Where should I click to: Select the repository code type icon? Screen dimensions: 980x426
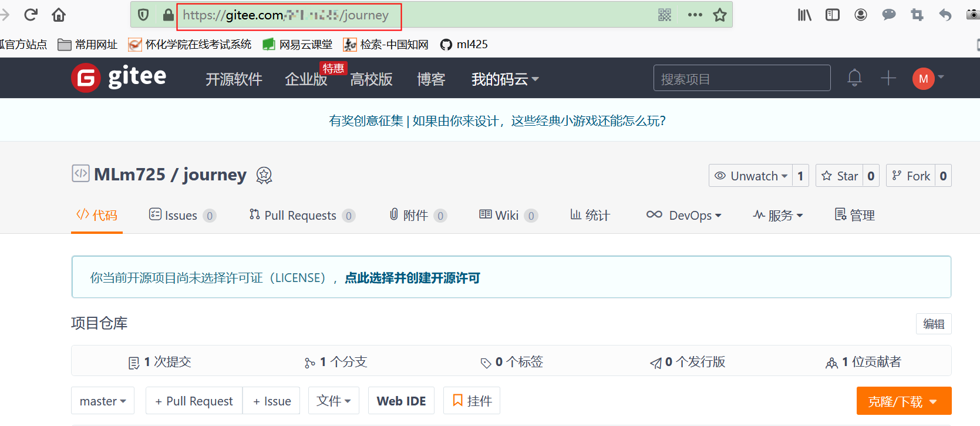pyautogui.click(x=80, y=173)
